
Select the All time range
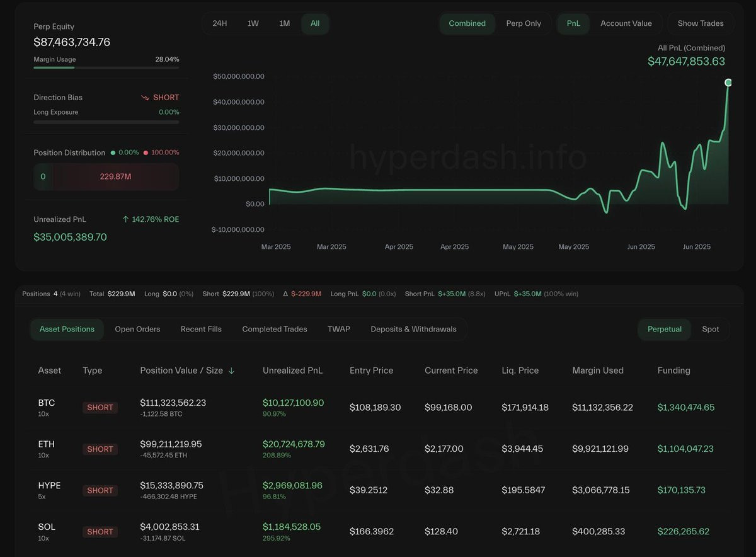tap(315, 23)
